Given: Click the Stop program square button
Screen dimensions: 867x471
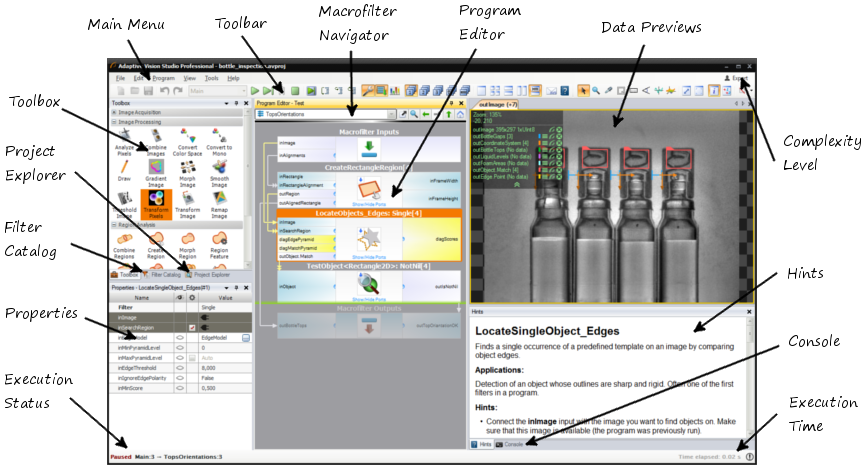Looking at the screenshot, I should 295,91.
